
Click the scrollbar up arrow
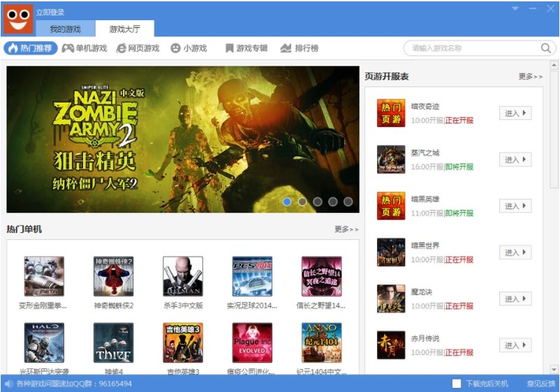[554, 66]
